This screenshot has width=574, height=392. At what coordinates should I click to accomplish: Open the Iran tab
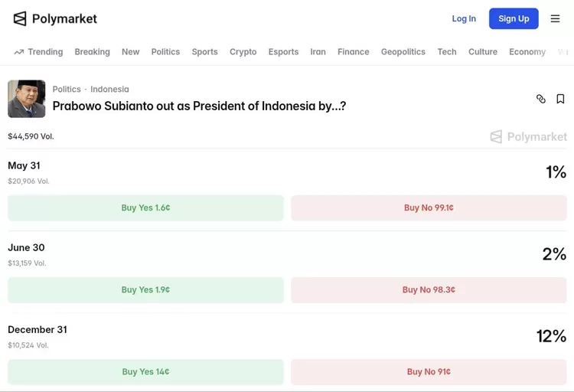[318, 52]
